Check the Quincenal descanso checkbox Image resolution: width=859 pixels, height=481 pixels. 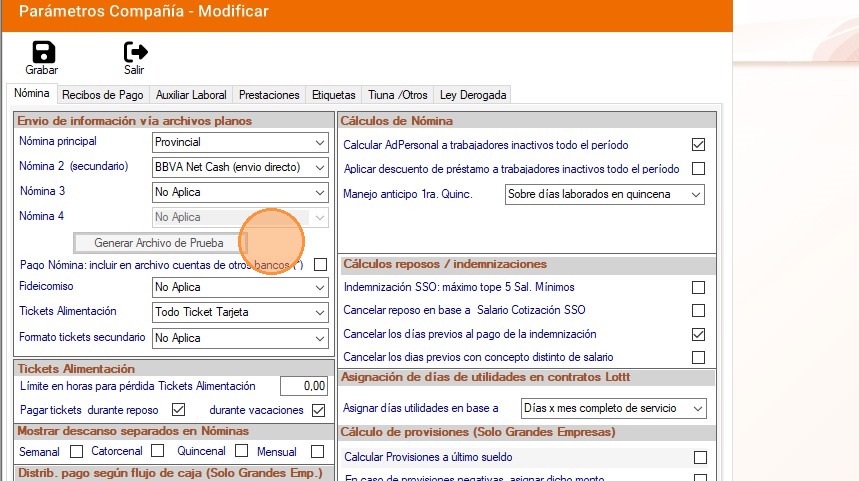(x=242, y=451)
